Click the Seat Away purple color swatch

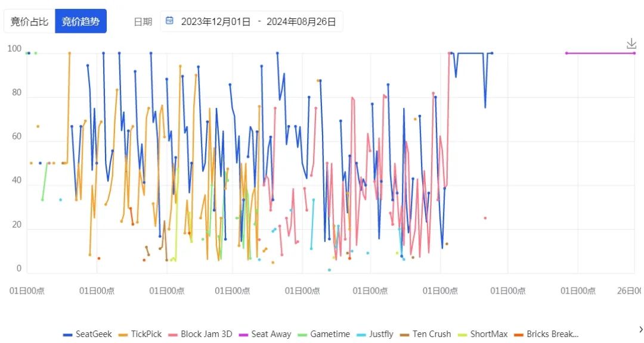tap(243, 335)
